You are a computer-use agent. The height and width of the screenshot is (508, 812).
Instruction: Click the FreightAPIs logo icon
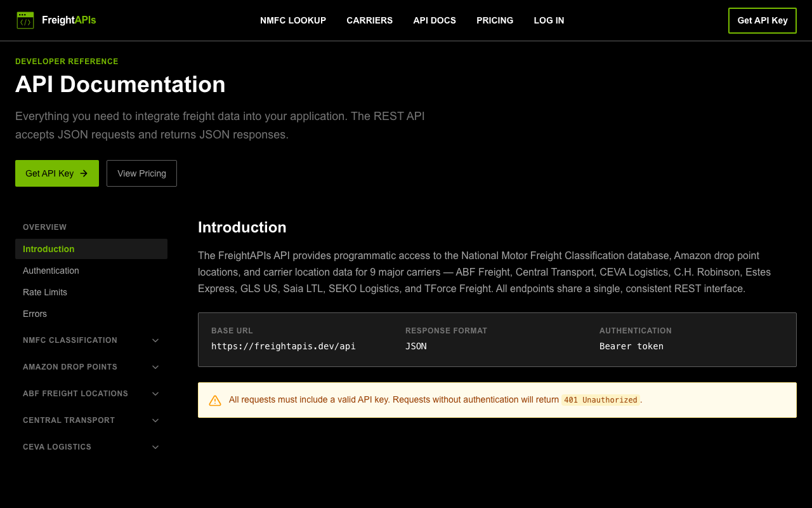(25, 20)
